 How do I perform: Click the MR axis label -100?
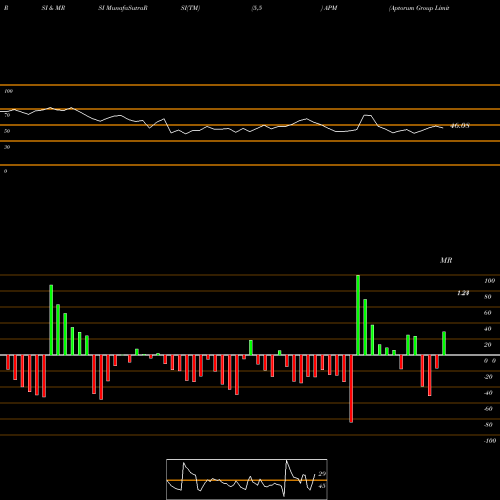point(490,441)
